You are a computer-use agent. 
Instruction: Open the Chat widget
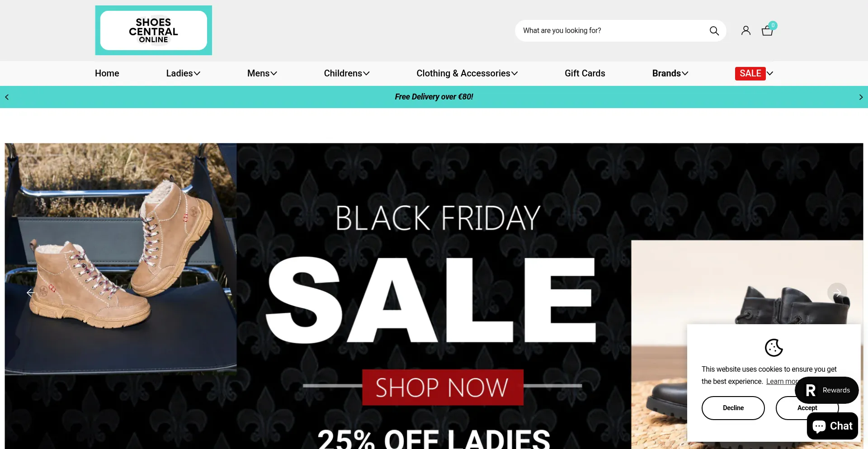(832, 426)
